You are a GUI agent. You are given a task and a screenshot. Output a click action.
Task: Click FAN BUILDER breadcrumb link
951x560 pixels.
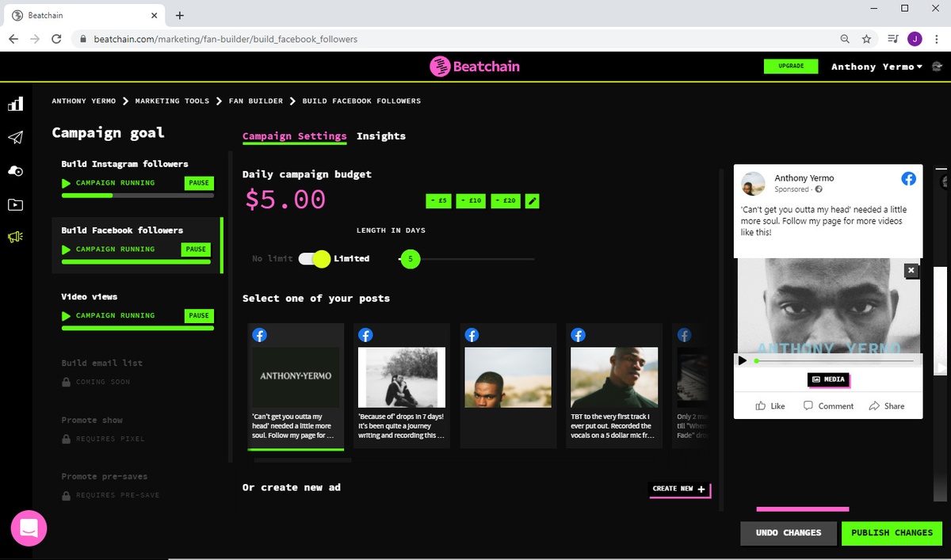coord(256,101)
